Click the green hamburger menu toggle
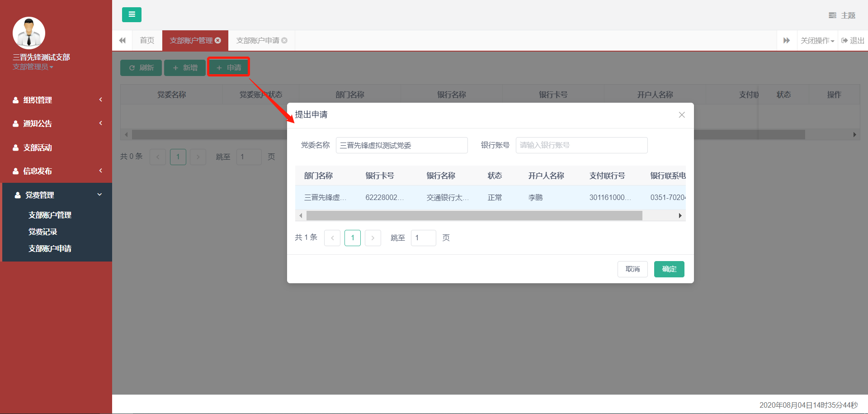Image resolution: width=868 pixels, height=414 pixels. click(132, 14)
